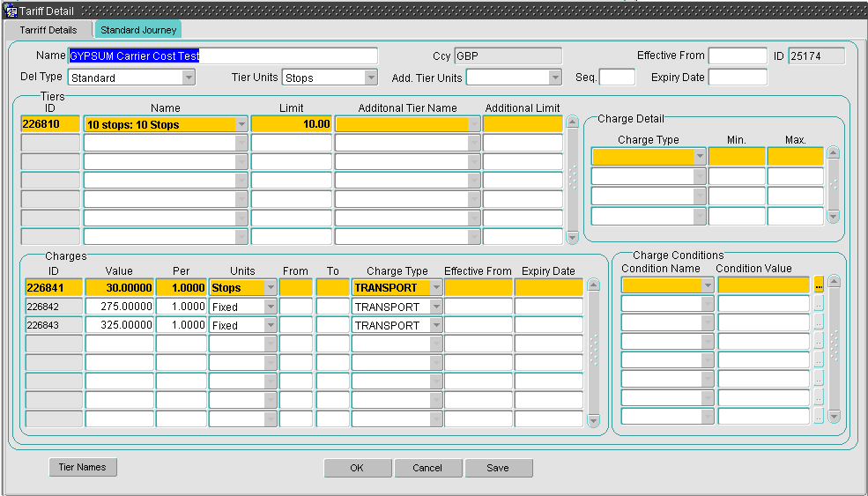Click the Charges list scroll down arrow
This screenshot has height=496, width=868.
(593, 421)
